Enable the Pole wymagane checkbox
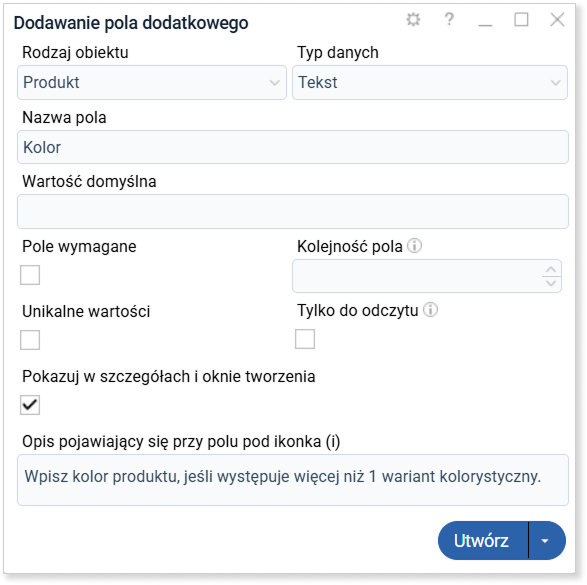This screenshot has height=585, width=587. coord(30,275)
